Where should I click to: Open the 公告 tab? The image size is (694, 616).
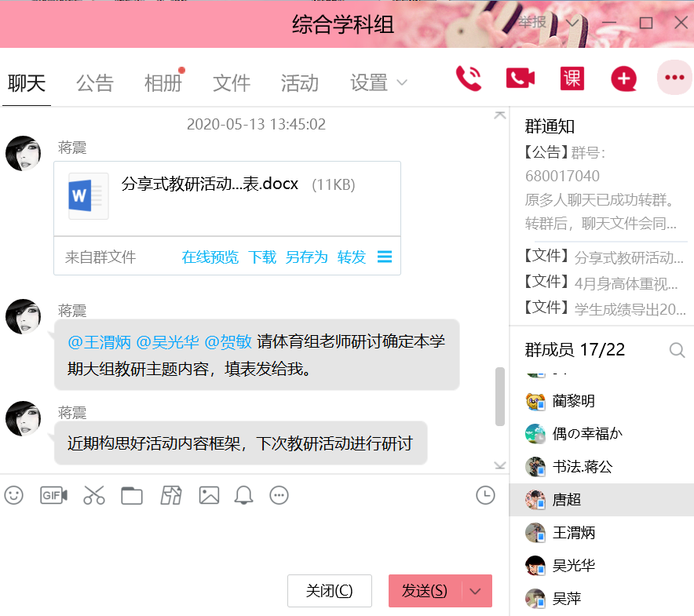click(95, 83)
